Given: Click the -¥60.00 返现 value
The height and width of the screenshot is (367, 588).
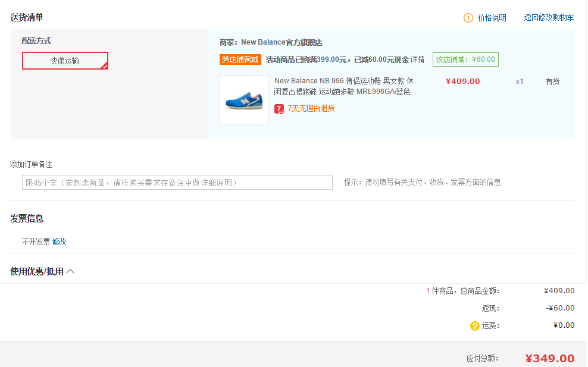Looking at the screenshot, I should [x=560, y=308].
